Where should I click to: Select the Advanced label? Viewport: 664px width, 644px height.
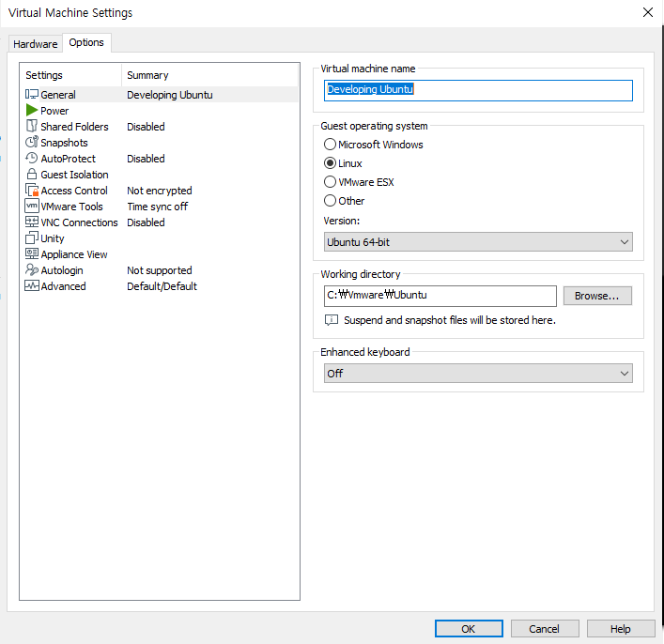point(63,286)
